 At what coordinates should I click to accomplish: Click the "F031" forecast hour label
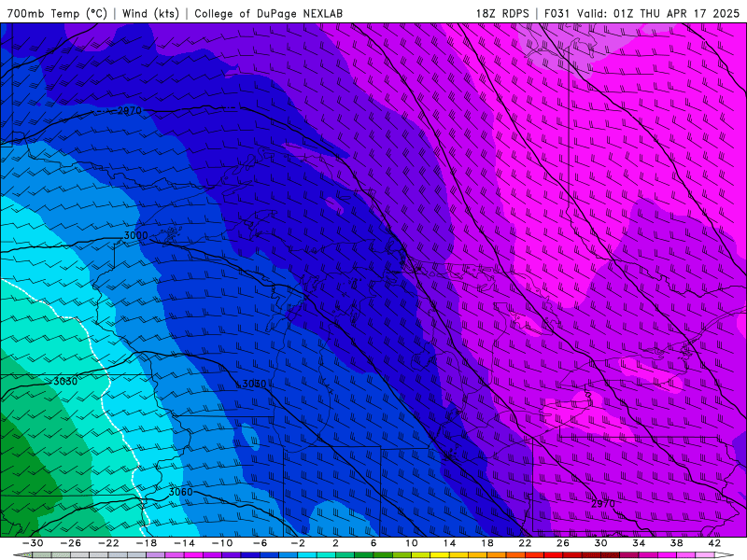point(557,13)
